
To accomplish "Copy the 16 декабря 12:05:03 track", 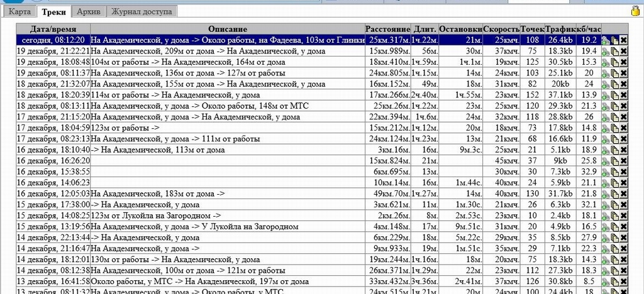I will coord(614,193).
